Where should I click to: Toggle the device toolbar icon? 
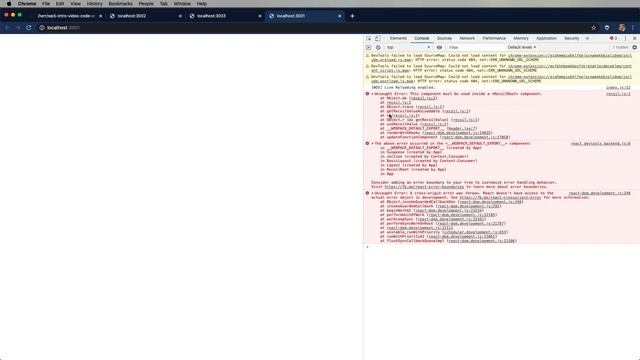click(x=378, y=38)
